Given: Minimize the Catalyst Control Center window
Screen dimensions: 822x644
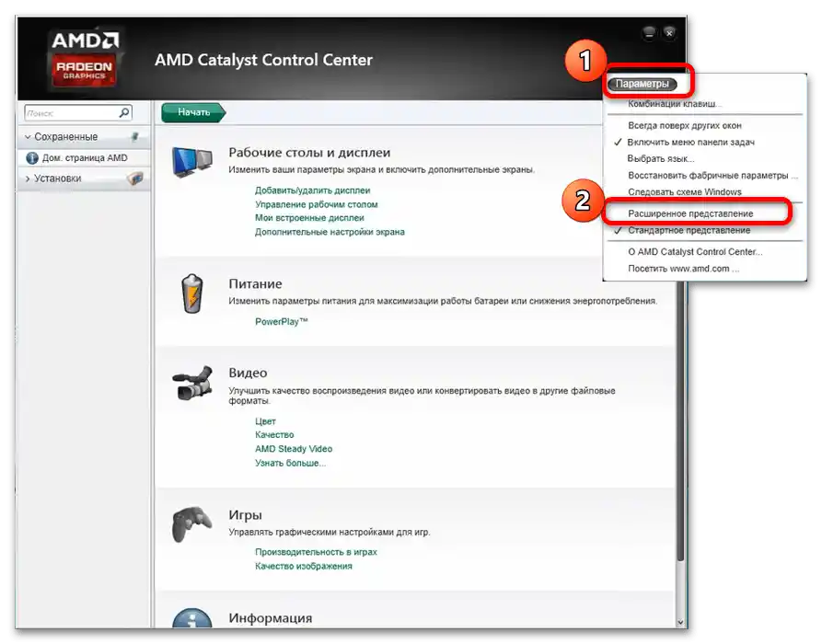Looking at the screenshot, I should (649, 33).
